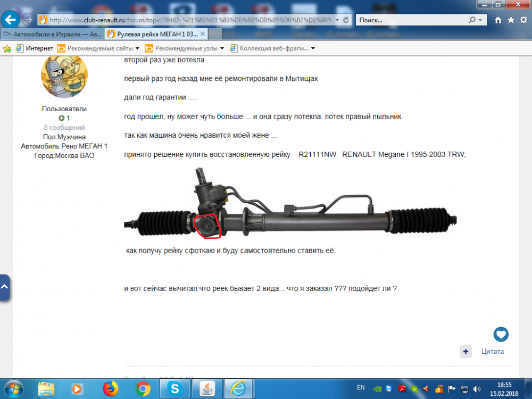Open the steering rack image
The height and width of the screenshot is (399, 532).
(290, 204)
